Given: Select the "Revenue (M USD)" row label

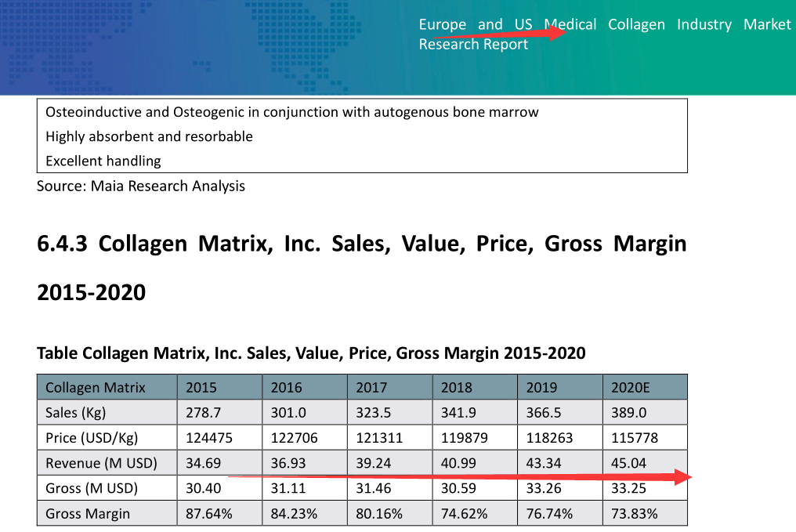Looking at the screenshot, I should click(x=101, y=463).
